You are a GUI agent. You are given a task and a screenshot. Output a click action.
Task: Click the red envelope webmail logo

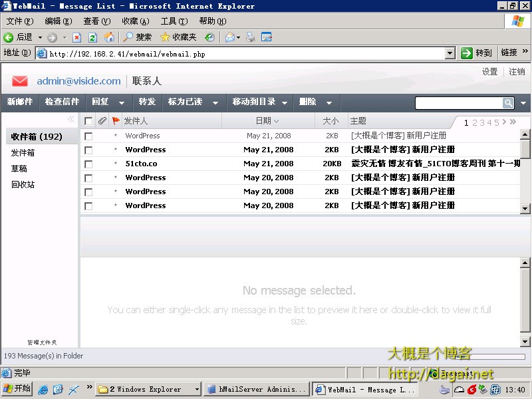click(x=20, y=81)
